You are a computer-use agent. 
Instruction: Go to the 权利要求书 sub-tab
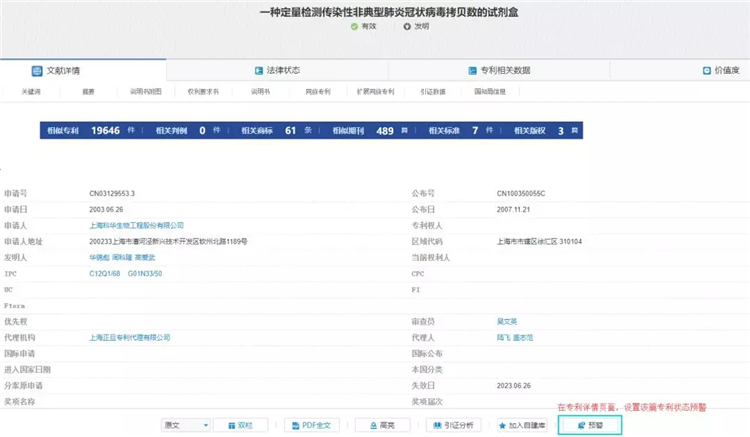203,91
